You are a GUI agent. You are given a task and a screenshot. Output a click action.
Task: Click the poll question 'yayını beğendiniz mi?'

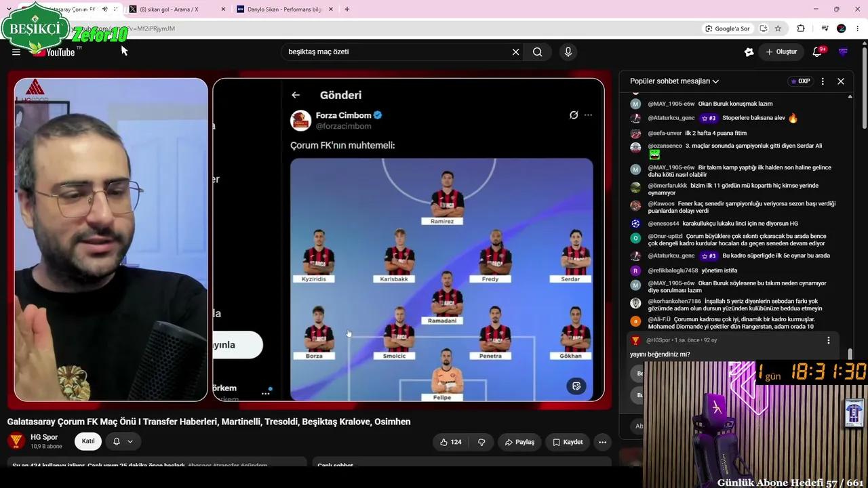point(660,354)
